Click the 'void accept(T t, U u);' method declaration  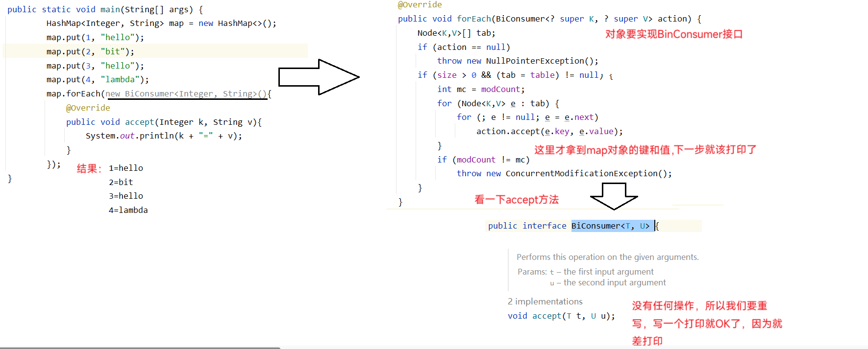pyautogui.click(x=561, y=316)
